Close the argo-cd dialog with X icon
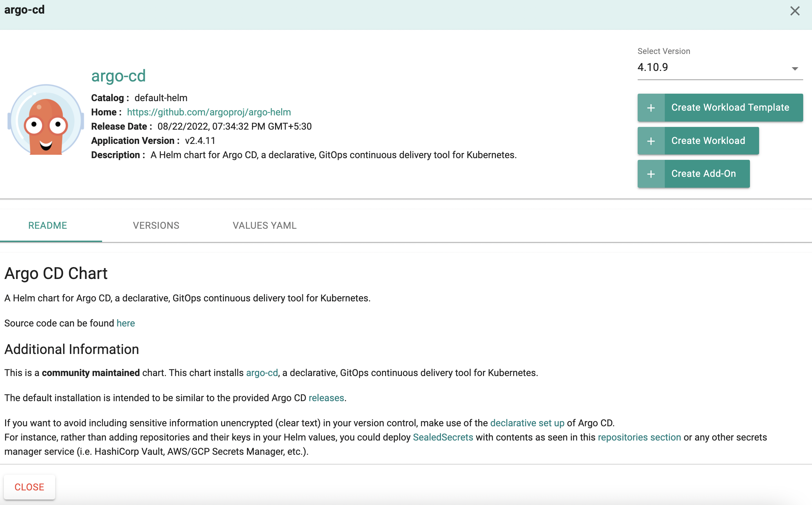 pos(795,11)
